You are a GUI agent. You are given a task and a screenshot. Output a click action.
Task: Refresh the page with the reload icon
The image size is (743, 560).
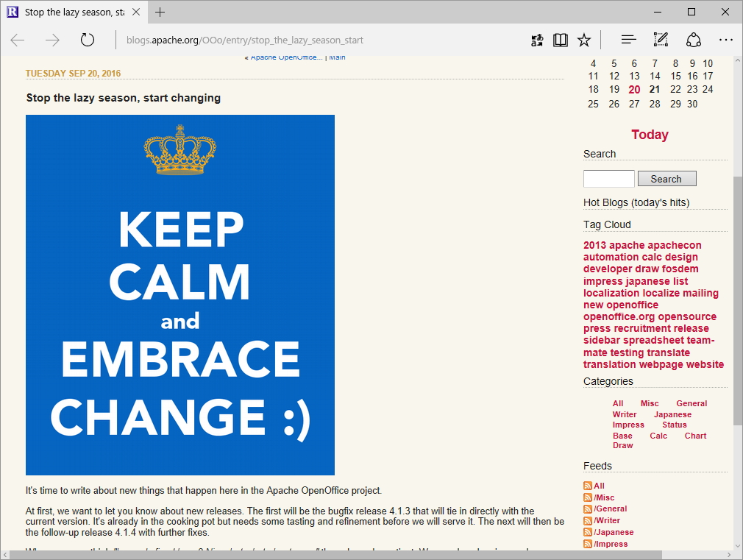88,40
